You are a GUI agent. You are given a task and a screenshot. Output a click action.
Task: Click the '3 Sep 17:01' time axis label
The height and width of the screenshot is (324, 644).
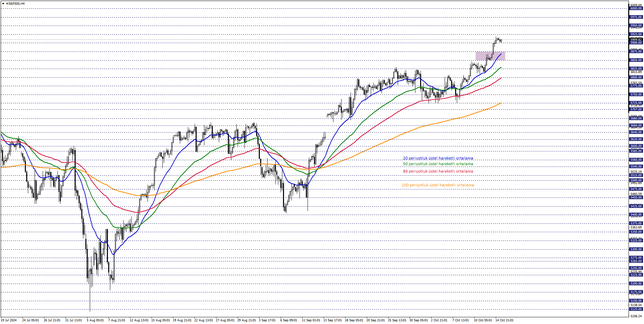[x=267, y=320]
